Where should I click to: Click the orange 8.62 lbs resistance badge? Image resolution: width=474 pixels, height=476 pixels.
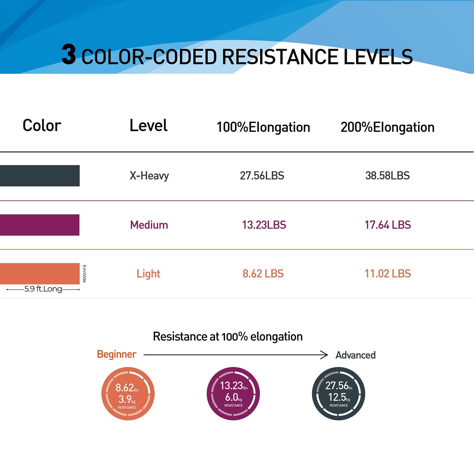[128, 393]
